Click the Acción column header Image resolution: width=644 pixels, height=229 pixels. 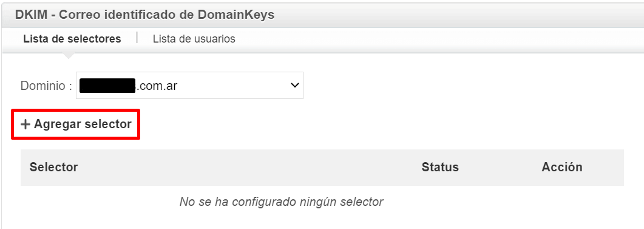(562, 167)
